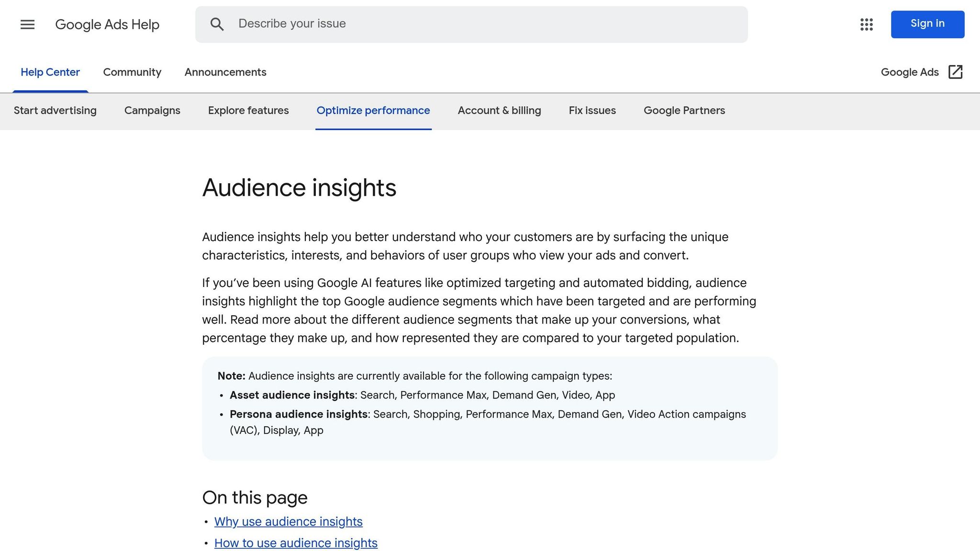Open the Google apps grid launcher
Image resolution: width=980 pixels, height=551 pixels.
[866, 24]
